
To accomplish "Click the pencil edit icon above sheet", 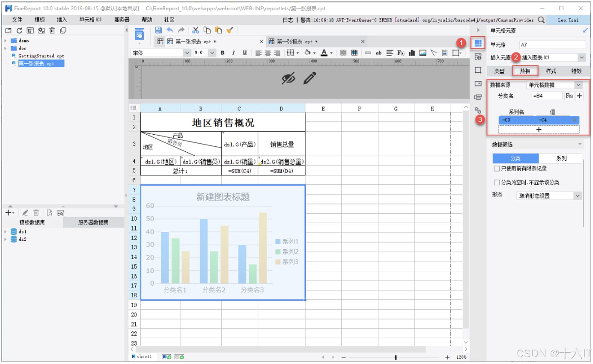I will [309, 78].
